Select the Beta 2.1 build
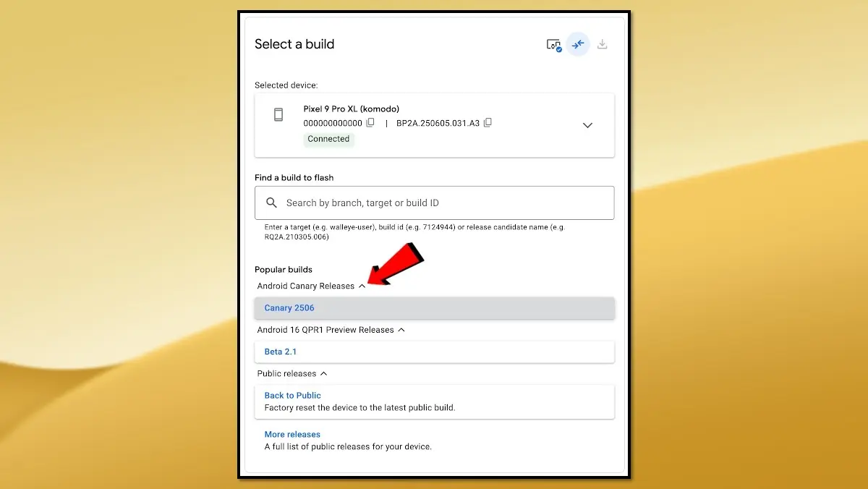The width and height of the screenshot is (868, 489). tap(281, 352)
